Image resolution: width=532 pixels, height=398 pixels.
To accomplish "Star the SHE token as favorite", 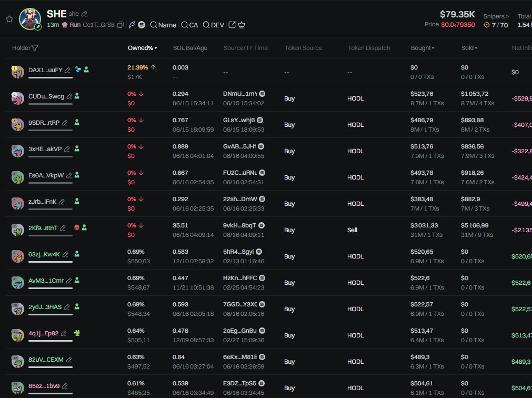I will [9, 19].
